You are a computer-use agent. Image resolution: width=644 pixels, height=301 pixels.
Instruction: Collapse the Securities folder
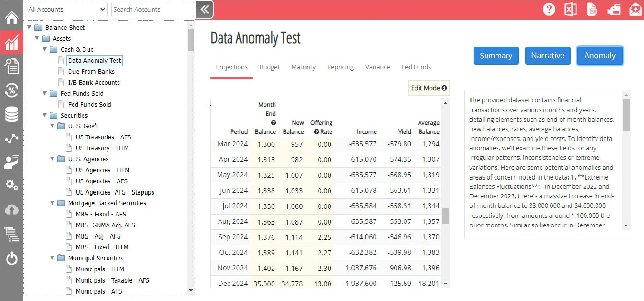point(44,115)
